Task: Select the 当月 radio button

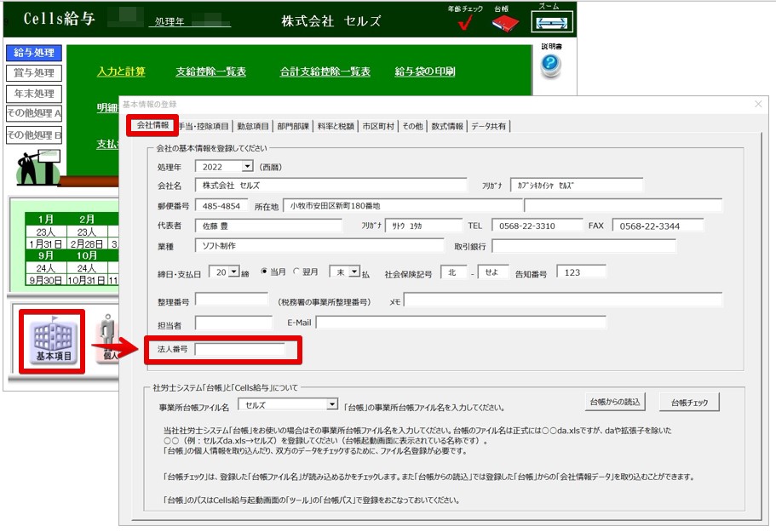Action: pos(265,272)
